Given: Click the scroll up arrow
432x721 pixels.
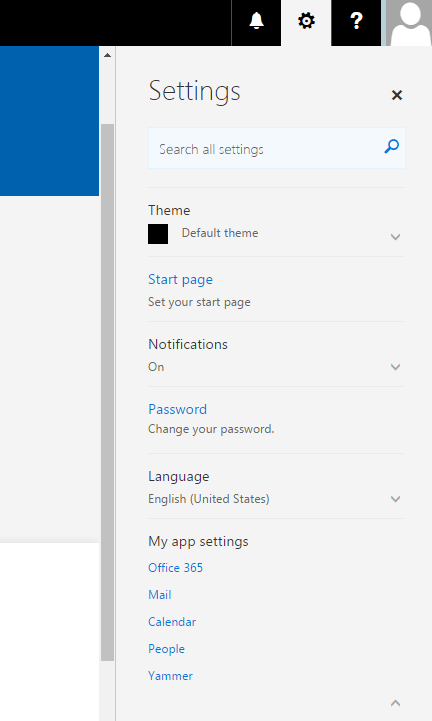Looking at the screenshot, I should click(107, 55).
